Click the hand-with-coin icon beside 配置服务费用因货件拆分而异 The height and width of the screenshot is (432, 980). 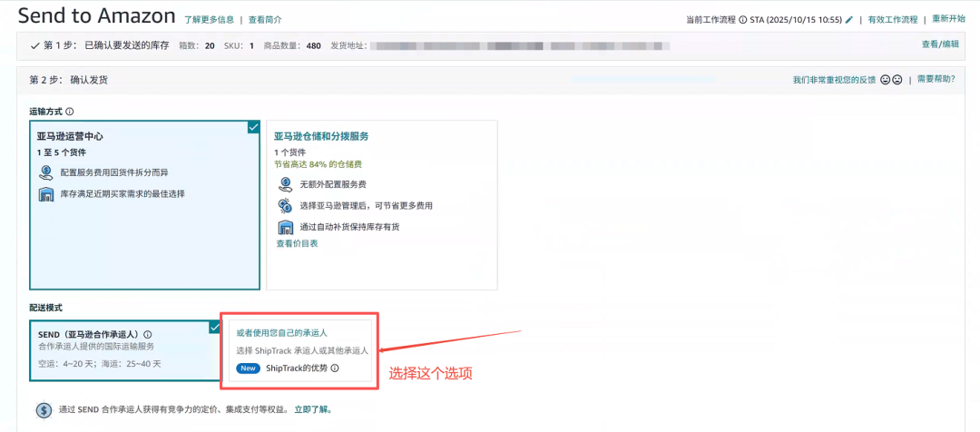[x=45, y=172]
